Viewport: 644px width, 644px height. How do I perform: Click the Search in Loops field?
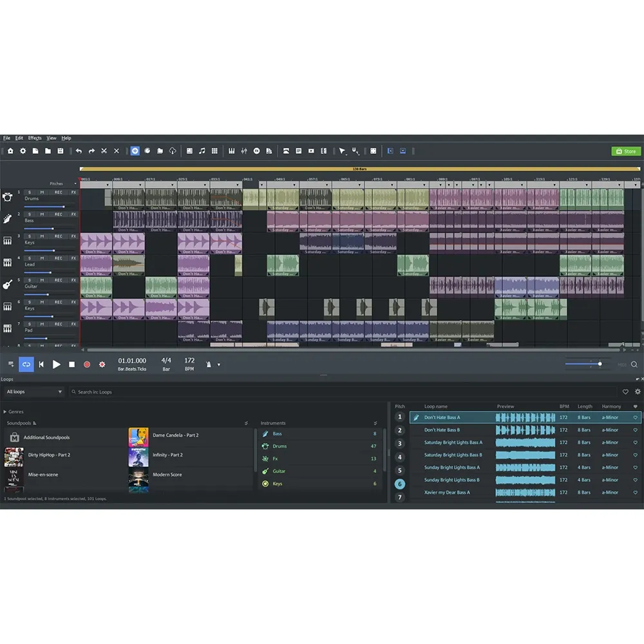(x=343, y=392)
